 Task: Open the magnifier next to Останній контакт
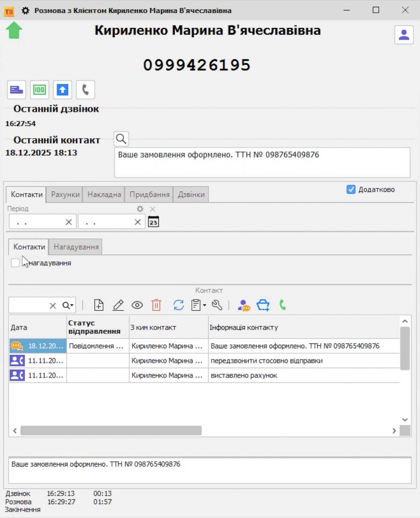(x=121, y=139)
